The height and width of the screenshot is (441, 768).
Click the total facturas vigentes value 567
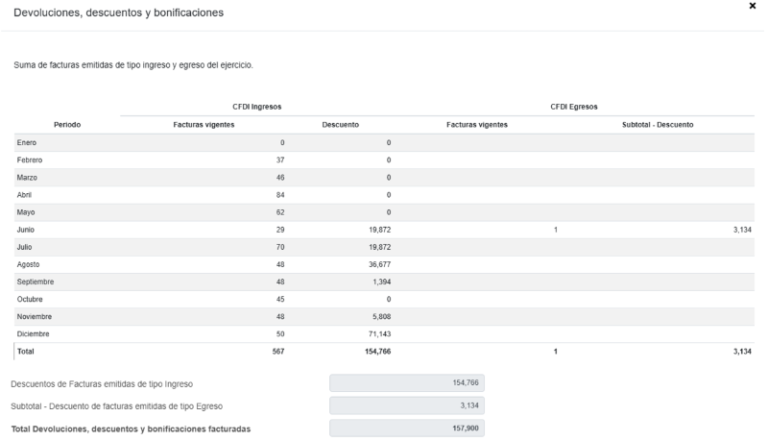coord(278,351)
